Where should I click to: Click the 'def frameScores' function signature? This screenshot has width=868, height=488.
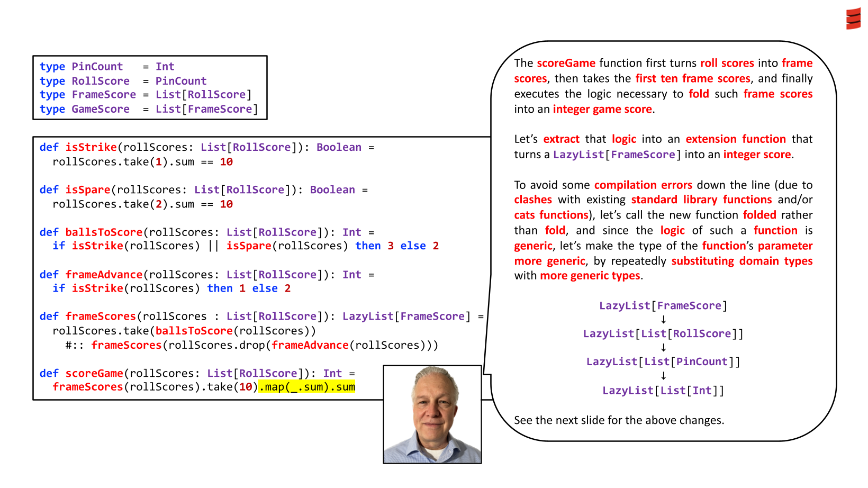pyautogui.click(x=262, y=317)
